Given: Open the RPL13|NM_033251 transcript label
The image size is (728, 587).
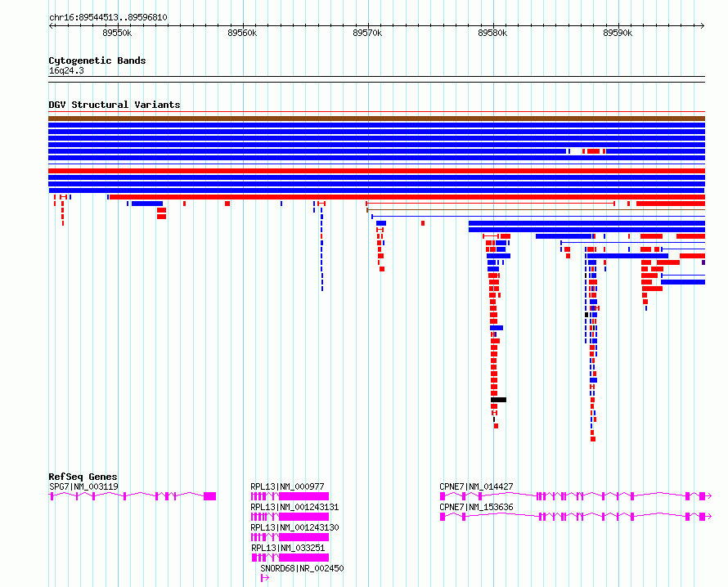Looking at the screenshot, I should click(288, 548).
